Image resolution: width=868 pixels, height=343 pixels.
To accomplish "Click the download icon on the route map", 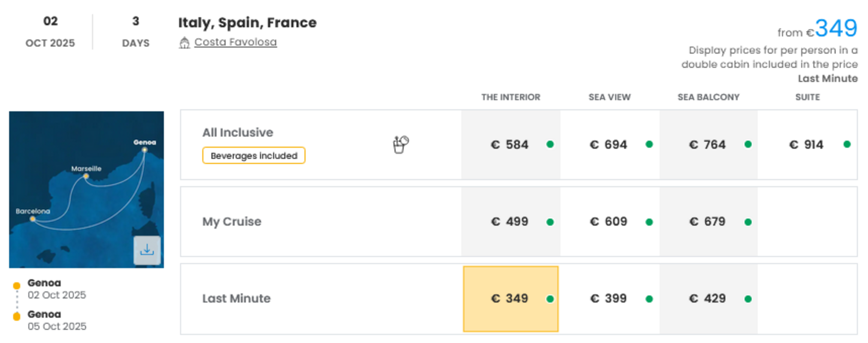I will (147, 250).
